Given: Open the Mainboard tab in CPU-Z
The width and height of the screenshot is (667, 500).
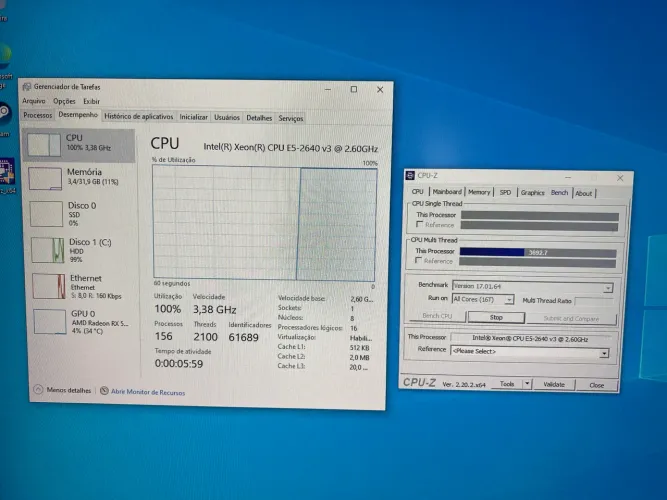Looking at the screenshot, I should click(x=447, y=192).
